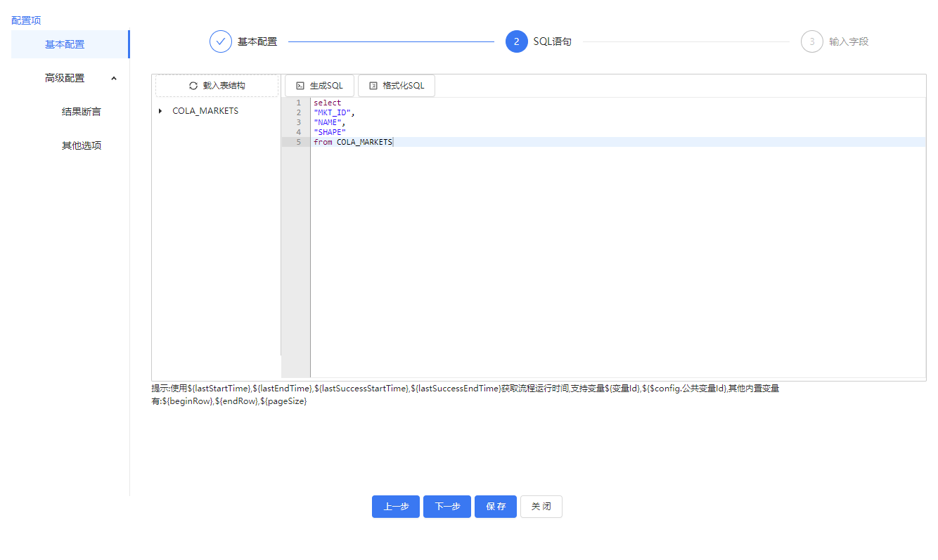Click the 输入字段 step label

849,41
